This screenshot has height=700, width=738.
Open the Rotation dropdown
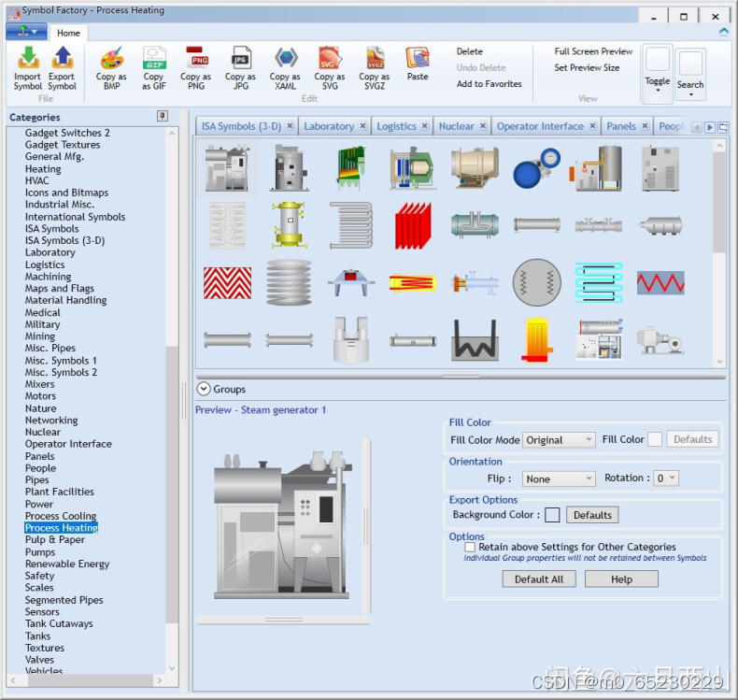(666, 479)
